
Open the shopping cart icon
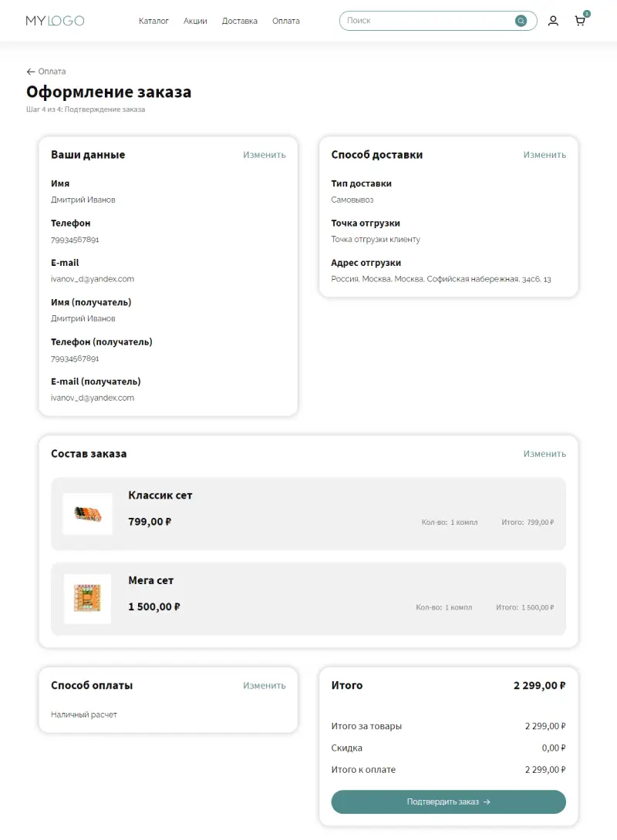(x=580, y=22)
